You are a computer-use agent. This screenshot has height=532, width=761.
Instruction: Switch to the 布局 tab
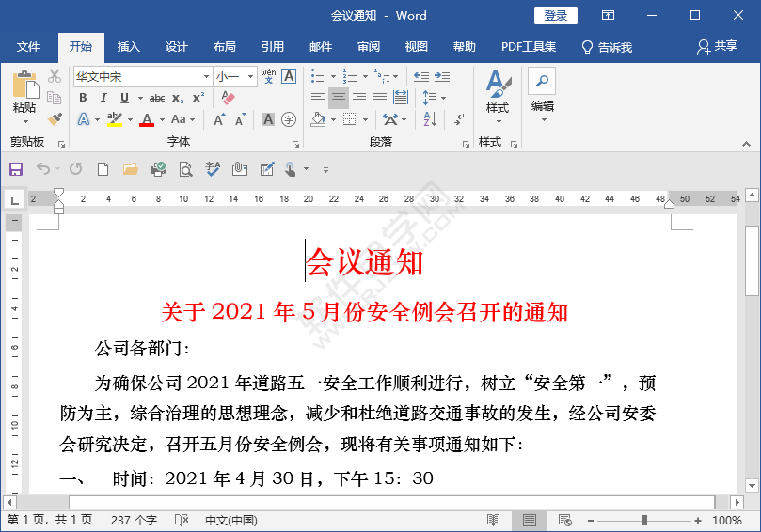(x=224, y=47)
